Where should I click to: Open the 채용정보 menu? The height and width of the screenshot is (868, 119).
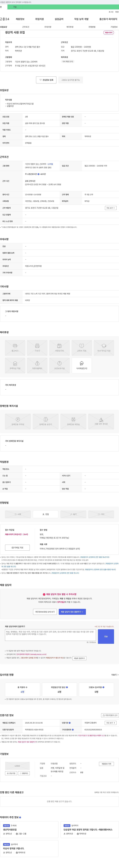(20, 19)
